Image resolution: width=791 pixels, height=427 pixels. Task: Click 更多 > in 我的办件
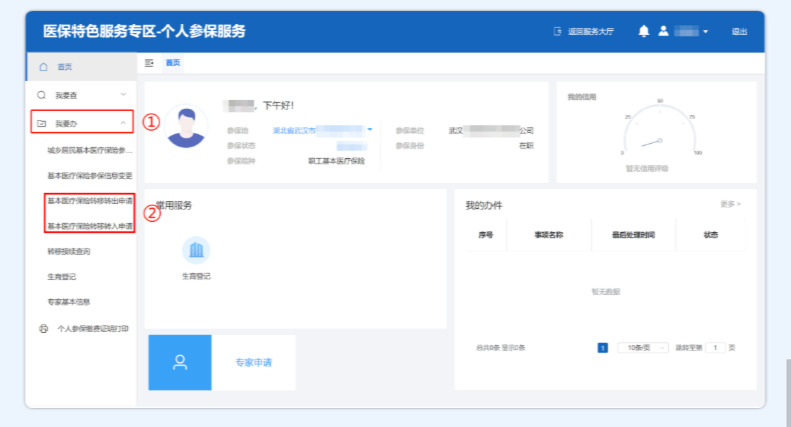pos(730,204)
